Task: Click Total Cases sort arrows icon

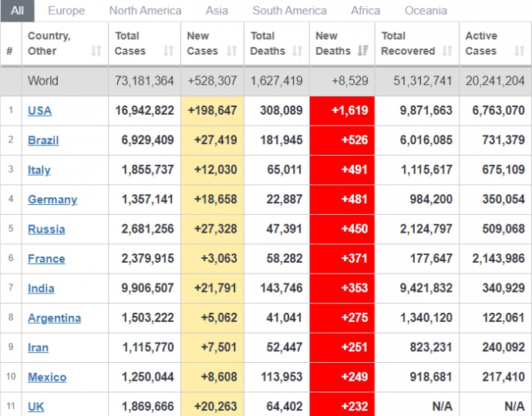Action: click(168, 51)
